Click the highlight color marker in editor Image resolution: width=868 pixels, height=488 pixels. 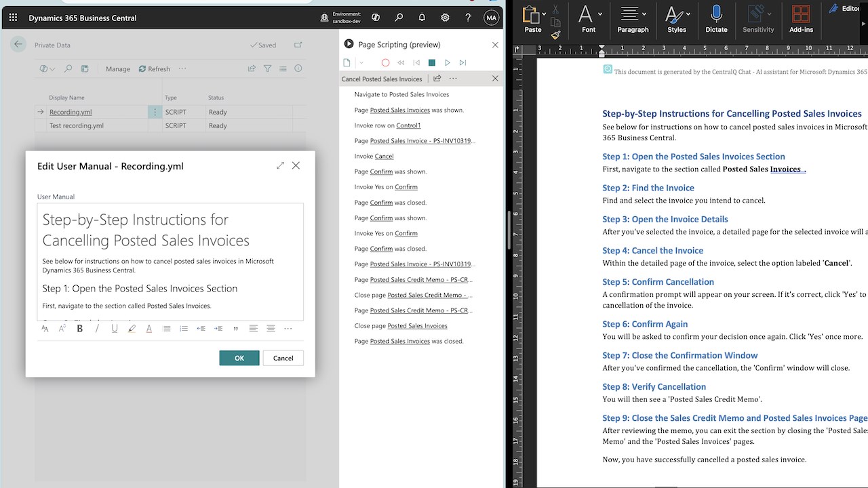tap(132, 329)
